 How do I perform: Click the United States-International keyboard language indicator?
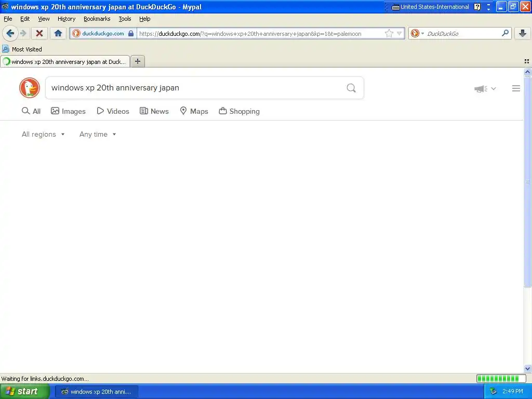coord(431,7)
